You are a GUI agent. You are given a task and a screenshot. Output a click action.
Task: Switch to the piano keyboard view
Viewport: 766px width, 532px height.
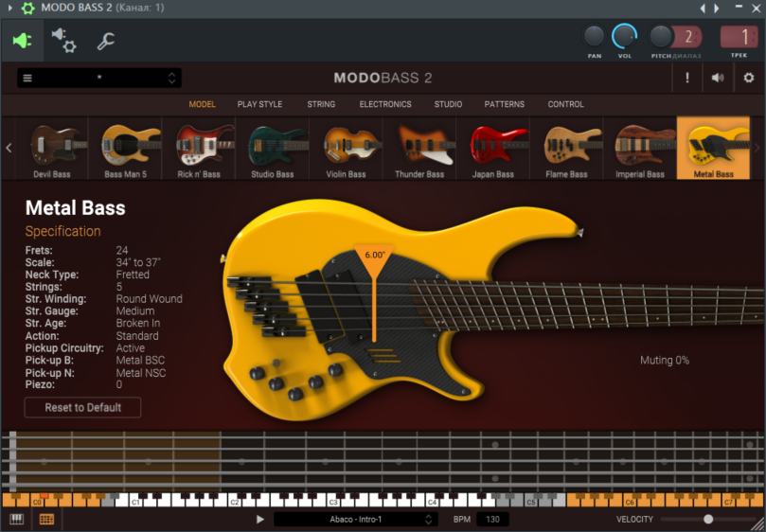point(16,519)
